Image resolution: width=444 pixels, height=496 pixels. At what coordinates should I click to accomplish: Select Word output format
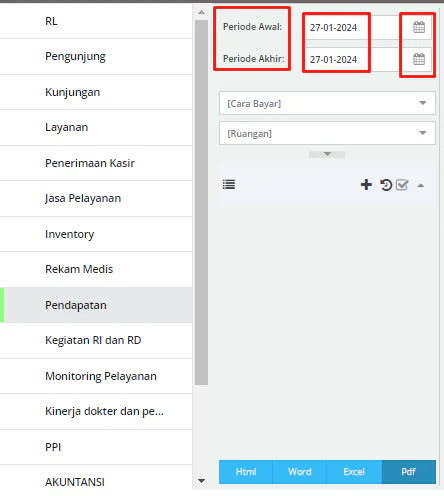[x=300, y=472]
